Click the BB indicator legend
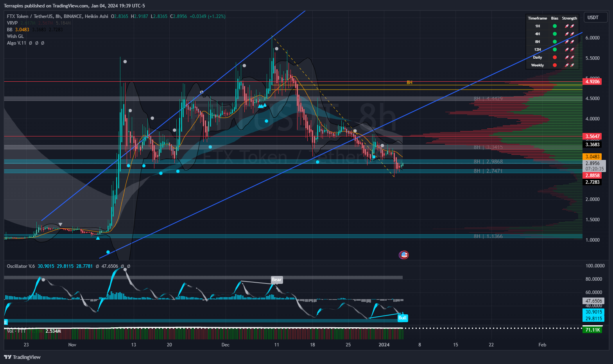The height and width of the screenshot is (364, 613). point(9,30)
